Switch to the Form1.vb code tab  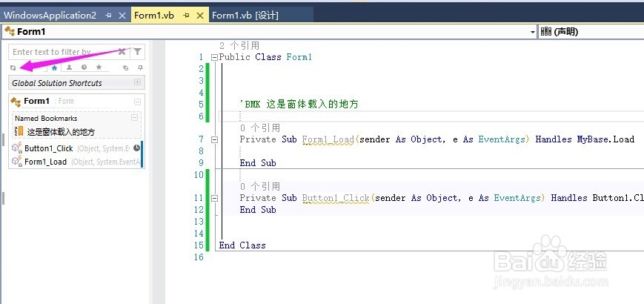tap(154, 15)
